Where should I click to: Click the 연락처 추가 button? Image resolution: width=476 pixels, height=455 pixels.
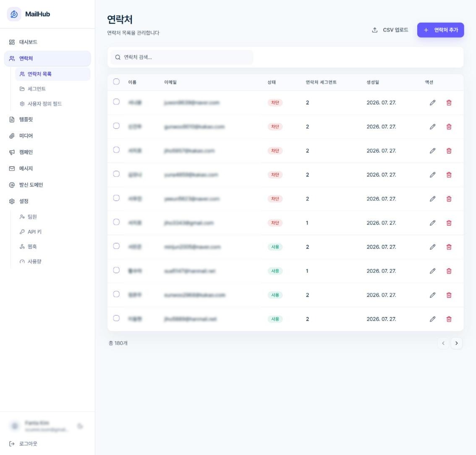[440, 30]
